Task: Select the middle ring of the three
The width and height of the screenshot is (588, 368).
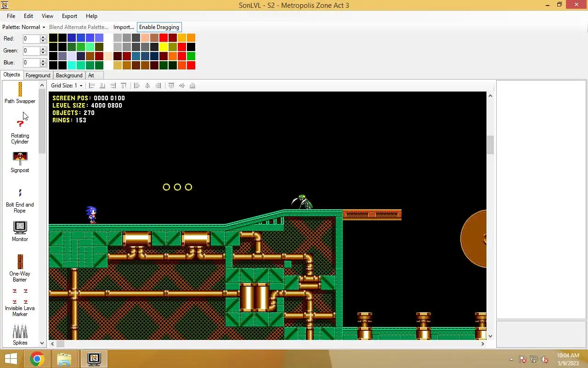Action: click(x=177, y=187)
